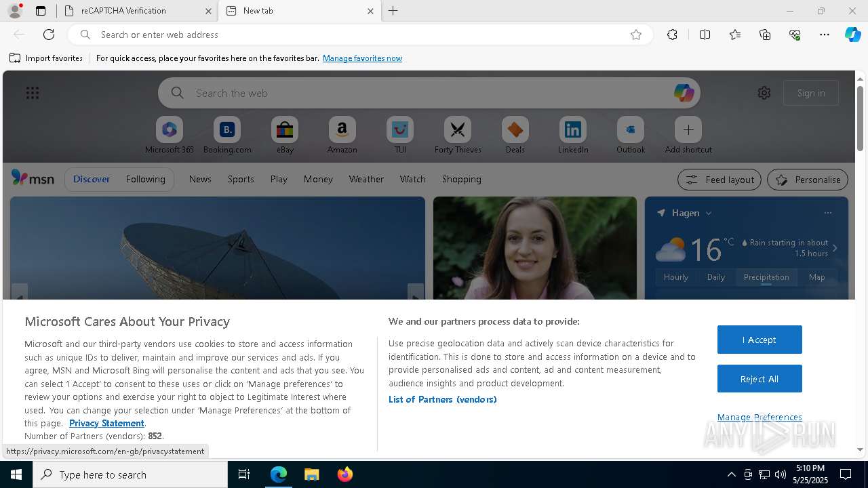This screenshot has height=488, width=868.
Task: Open Deals shortcut tile
Action: [x=515, y=136]
